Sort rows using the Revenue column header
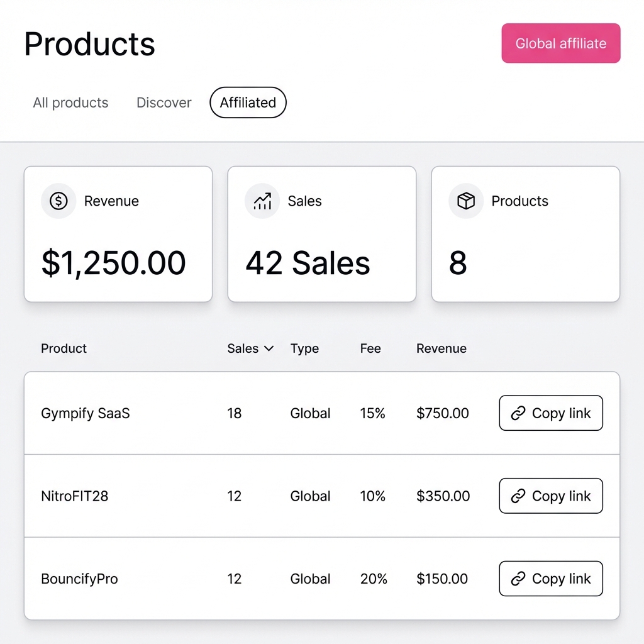The height and width of the screenshot is (644, 644). click(x=441, y=348)
